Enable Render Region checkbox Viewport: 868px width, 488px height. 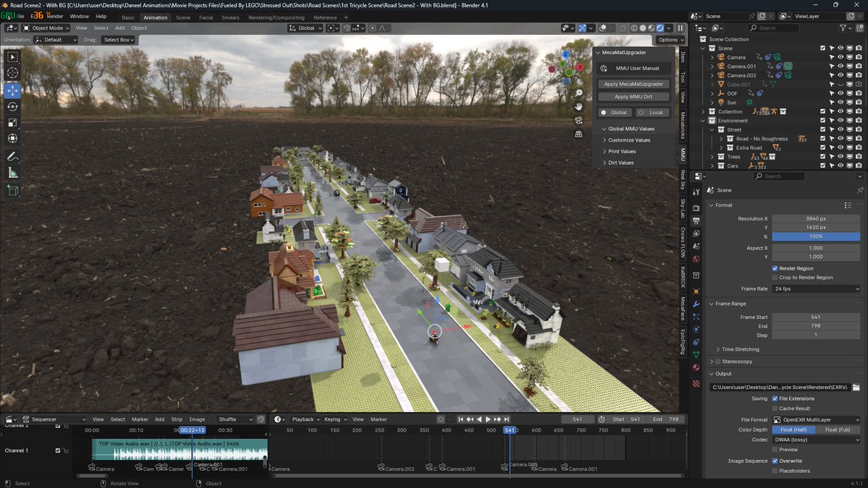(x=775, y=268)
